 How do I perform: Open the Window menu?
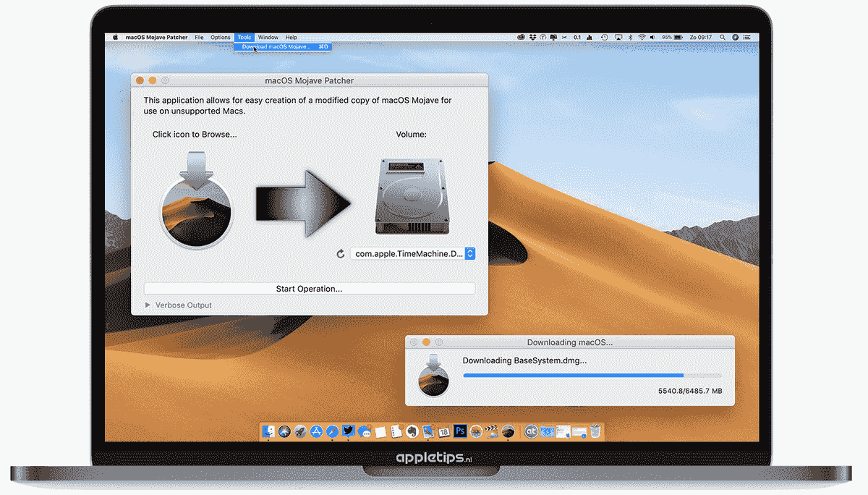coord(268,37)
